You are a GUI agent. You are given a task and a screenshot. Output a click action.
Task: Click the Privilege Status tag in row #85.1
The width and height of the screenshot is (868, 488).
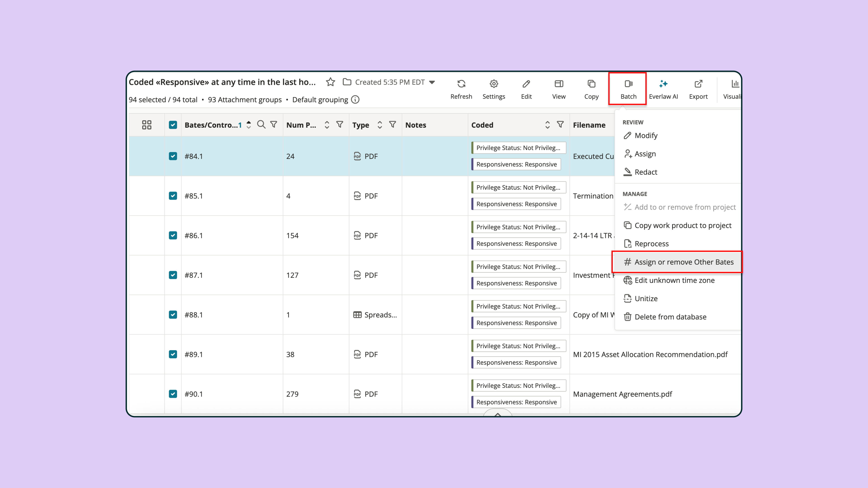pos(519,187)
